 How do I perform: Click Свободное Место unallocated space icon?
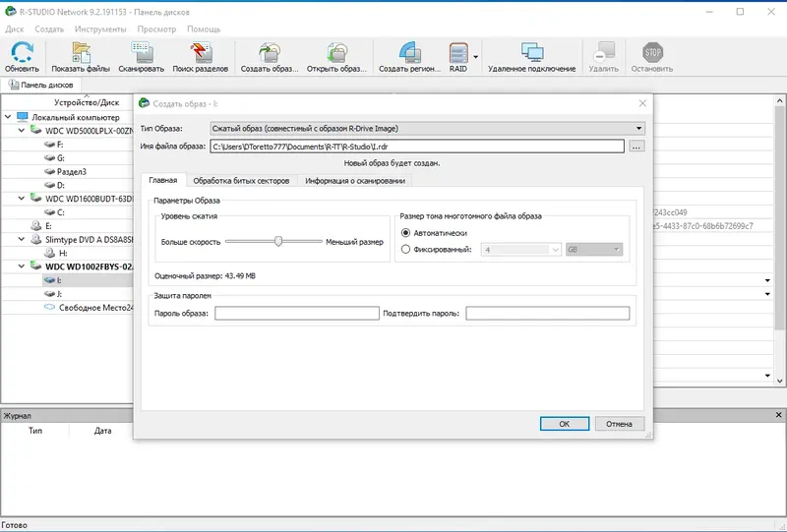[x=49, y=307]
